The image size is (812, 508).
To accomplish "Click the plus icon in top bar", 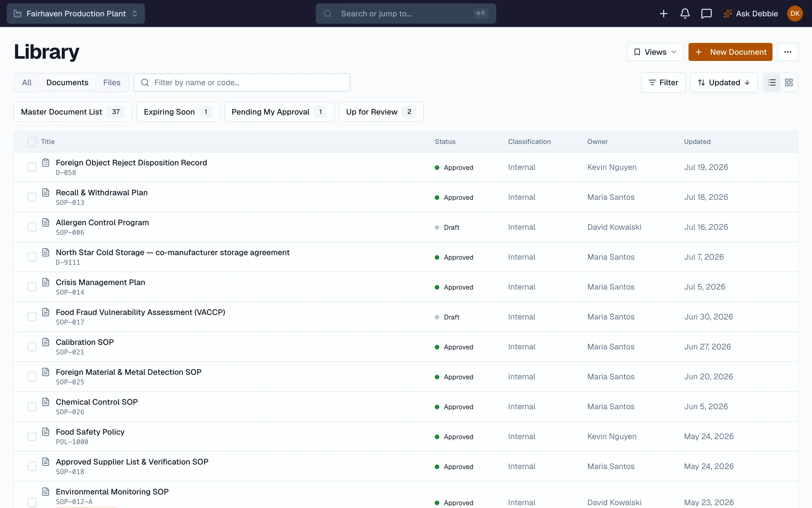I will (663, 14).
